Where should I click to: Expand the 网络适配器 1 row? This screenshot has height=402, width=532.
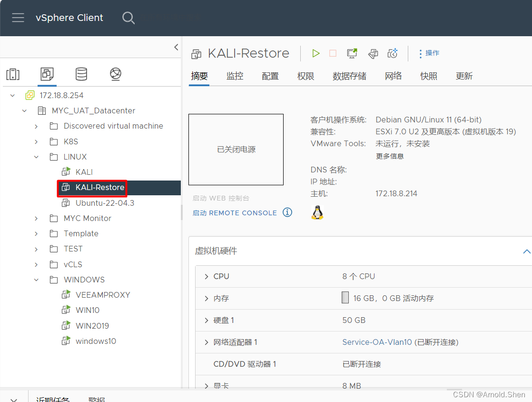[207, 342]
